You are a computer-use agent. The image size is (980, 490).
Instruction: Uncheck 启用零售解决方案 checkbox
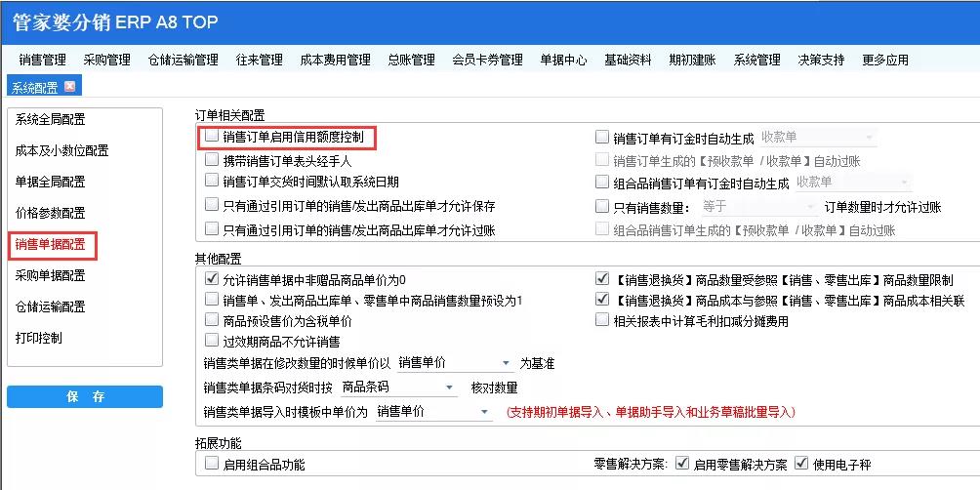[x=682, y=464]
